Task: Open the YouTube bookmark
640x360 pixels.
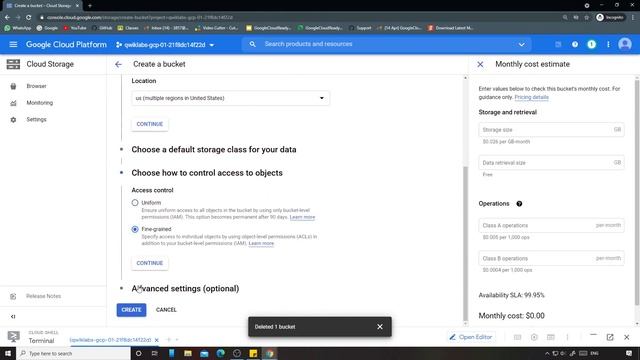Action: coord(75,28)
